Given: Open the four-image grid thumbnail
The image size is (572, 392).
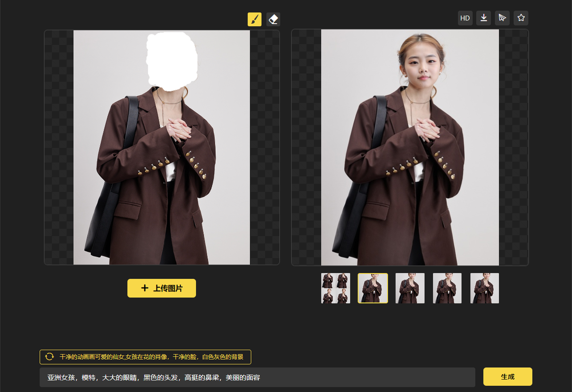Looking at the screenshot, I should [336, 288].
